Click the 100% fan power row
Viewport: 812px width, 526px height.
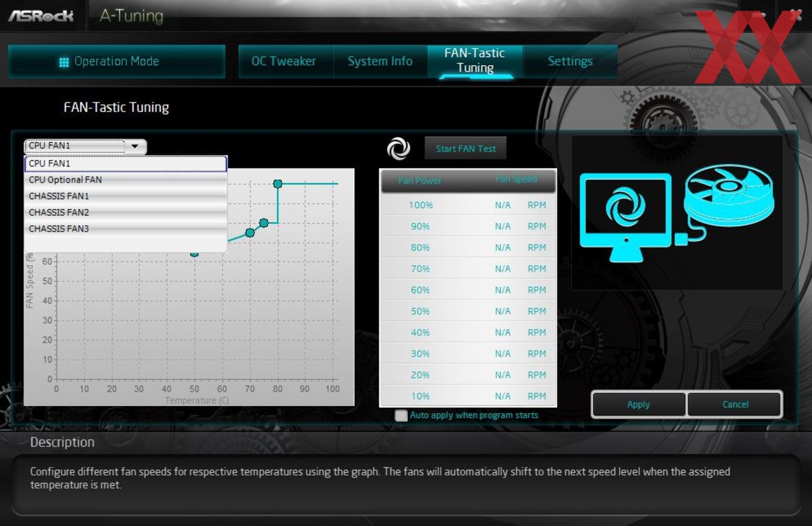point(468,205)
